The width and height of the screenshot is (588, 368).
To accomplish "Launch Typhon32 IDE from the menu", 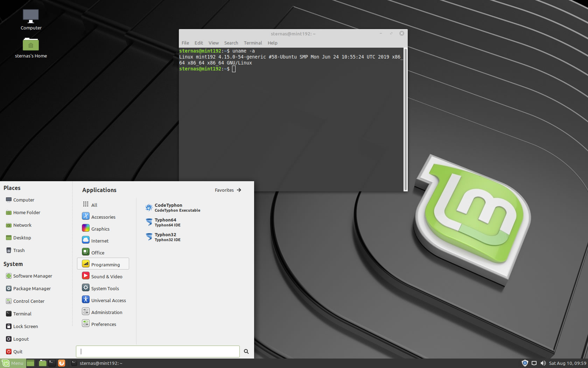I will point(163,237).
